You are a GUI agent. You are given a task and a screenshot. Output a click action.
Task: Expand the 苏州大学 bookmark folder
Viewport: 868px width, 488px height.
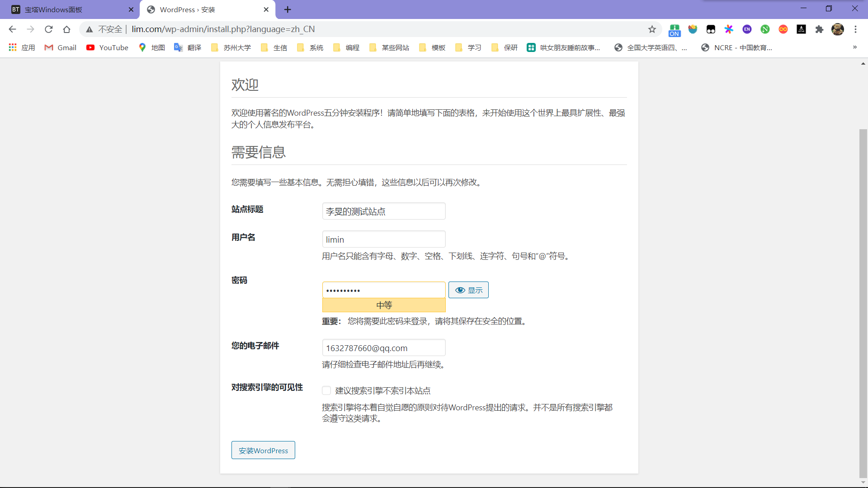(231, 47)
